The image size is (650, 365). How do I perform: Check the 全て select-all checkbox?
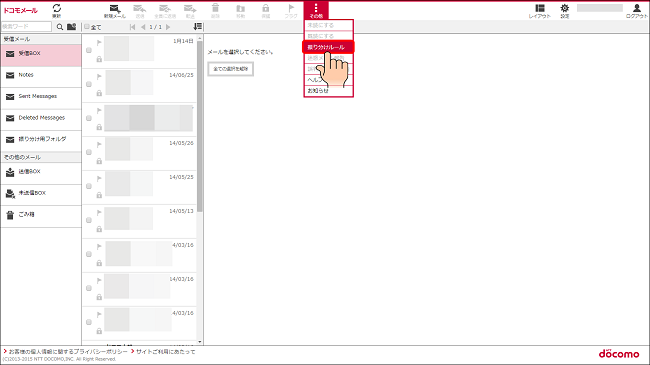coord(87,27)
